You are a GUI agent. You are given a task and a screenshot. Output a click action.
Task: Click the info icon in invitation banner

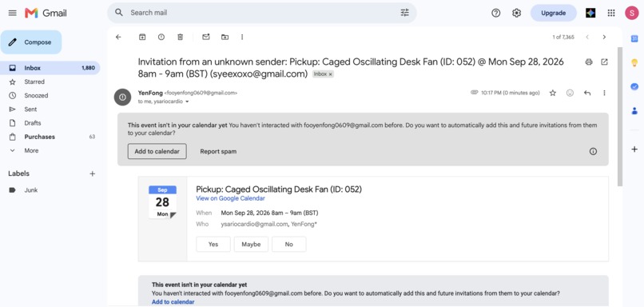point(593,151)
